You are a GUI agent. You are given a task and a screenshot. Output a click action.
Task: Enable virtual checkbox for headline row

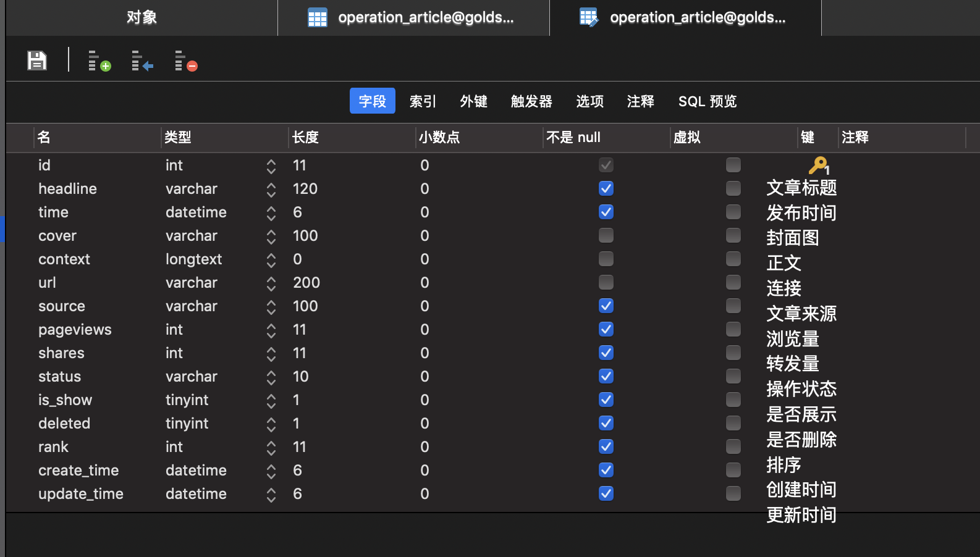pos(733,188)
